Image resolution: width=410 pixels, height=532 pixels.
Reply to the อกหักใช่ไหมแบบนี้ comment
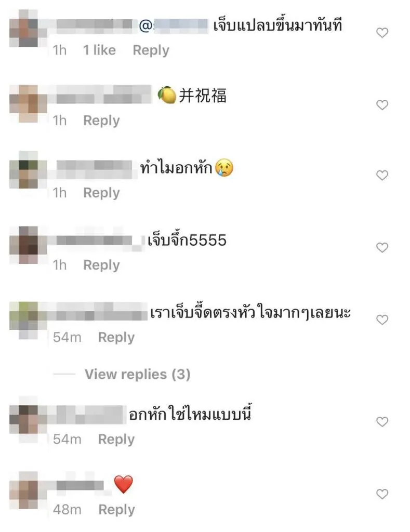point(116,440)
